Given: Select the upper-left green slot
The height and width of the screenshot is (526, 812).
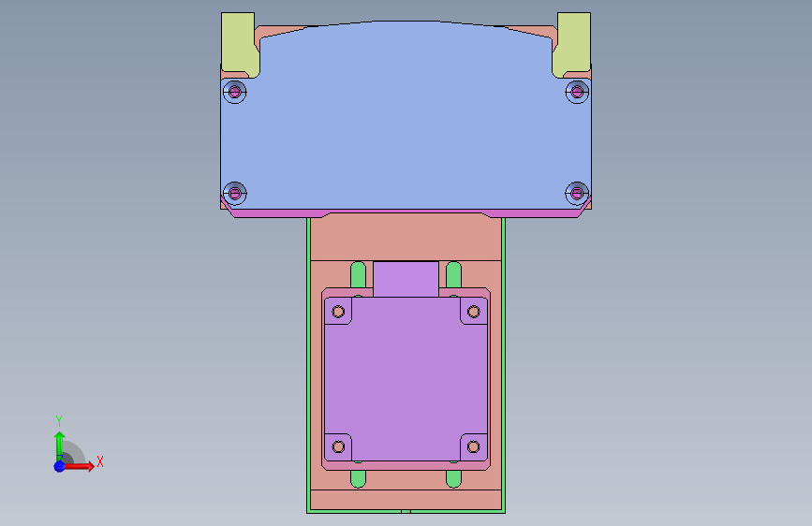Looking at the screenshot, I should point(359,275).
